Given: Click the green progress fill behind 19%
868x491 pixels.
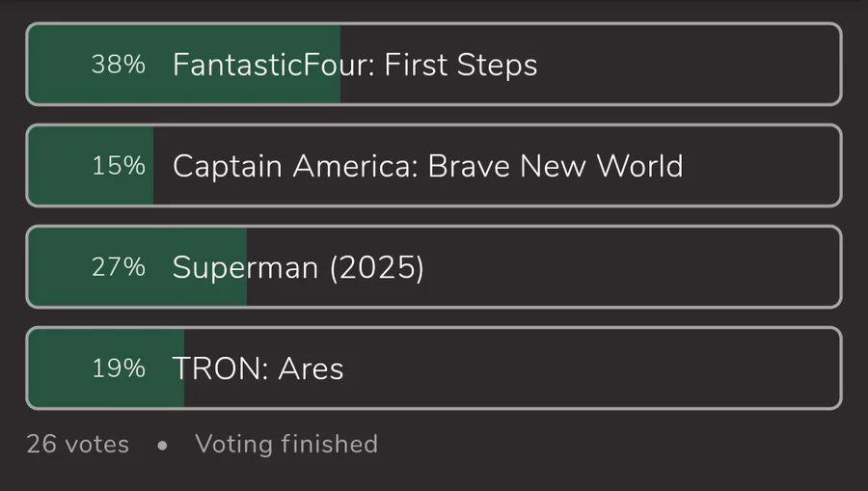Looking at the screenshot, I should click(x=58, y=368).
